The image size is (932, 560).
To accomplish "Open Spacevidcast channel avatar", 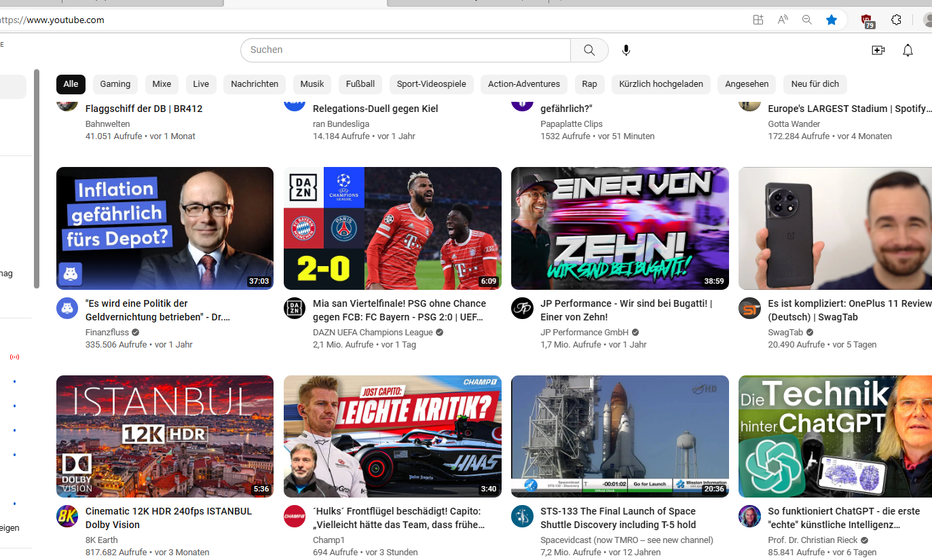I will [522, 516].
